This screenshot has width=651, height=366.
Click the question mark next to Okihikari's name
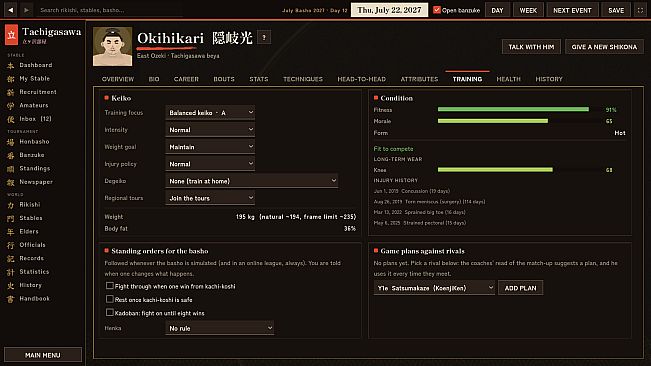coord(264,38)
